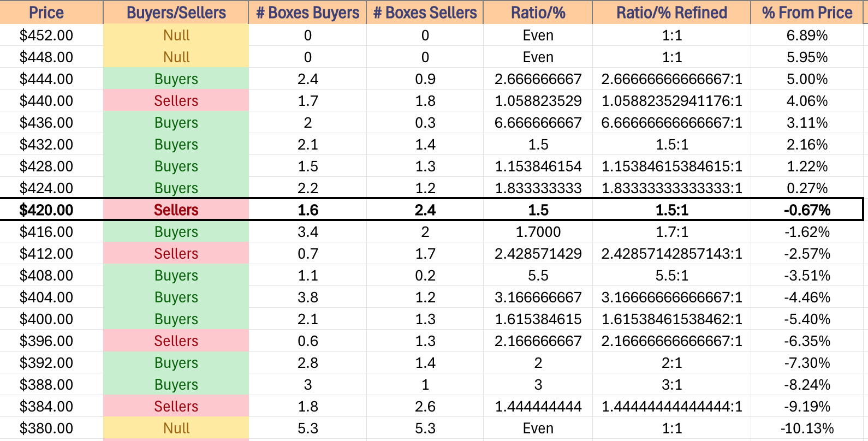This screenshot has width=868, height=441.
Task: Select the Sellers cell in the $384.00 row
Action: tap(176, 407)
